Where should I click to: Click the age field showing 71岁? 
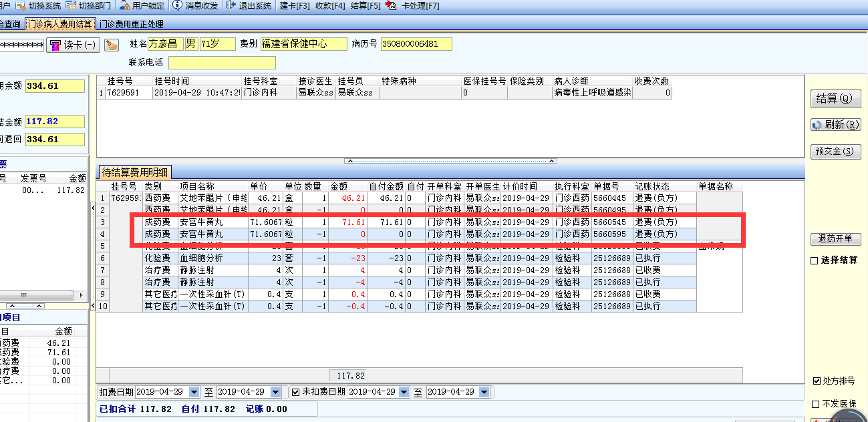point(218,44)
